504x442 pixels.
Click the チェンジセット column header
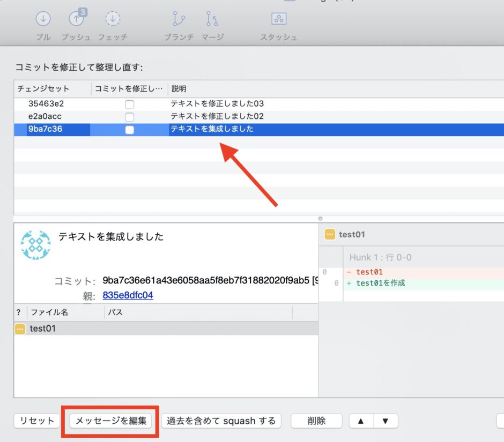coord(43,88)
